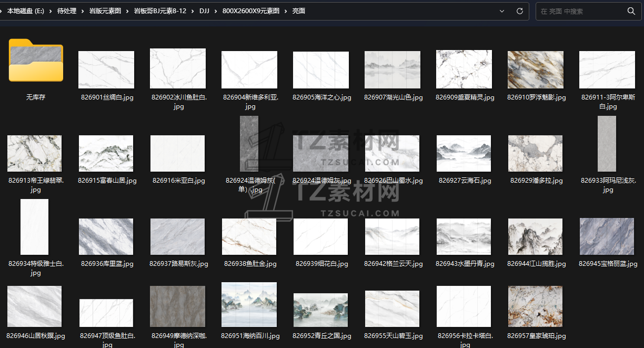The image size is (644, 348).
Task: Click the refresh button in address bar
Action: coord(519,11)
